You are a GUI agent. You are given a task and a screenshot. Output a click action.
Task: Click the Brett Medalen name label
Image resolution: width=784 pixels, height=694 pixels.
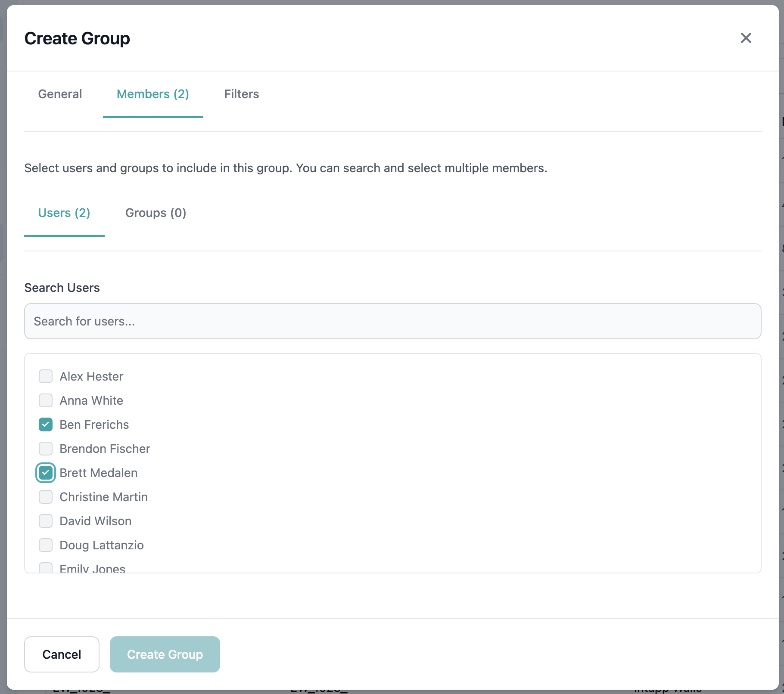(99, 473)
